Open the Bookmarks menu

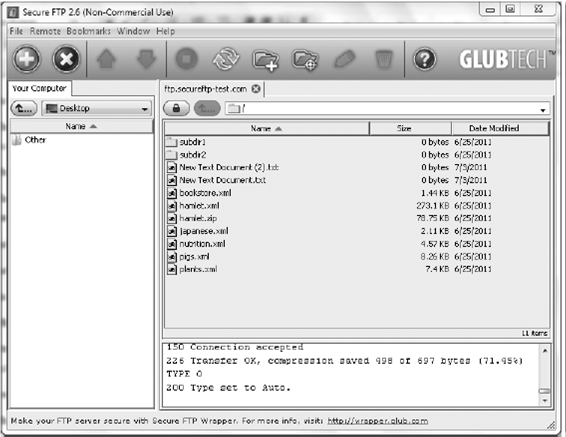tap(88, 31)
